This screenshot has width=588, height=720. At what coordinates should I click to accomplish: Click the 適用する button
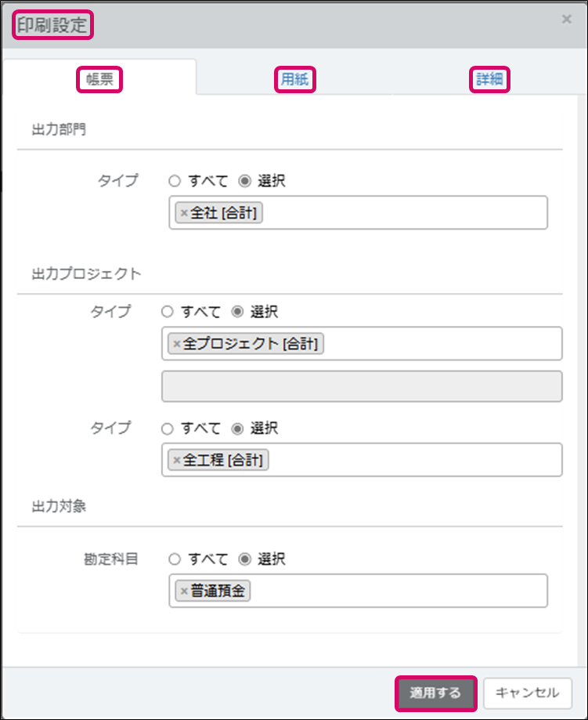click(x=436, y=693)
